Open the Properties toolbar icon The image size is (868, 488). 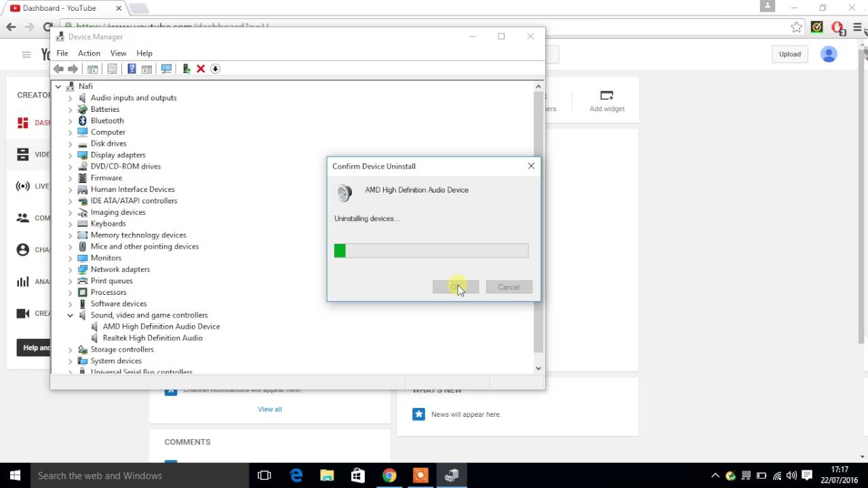pyautogui.click(x=113, y=68)
